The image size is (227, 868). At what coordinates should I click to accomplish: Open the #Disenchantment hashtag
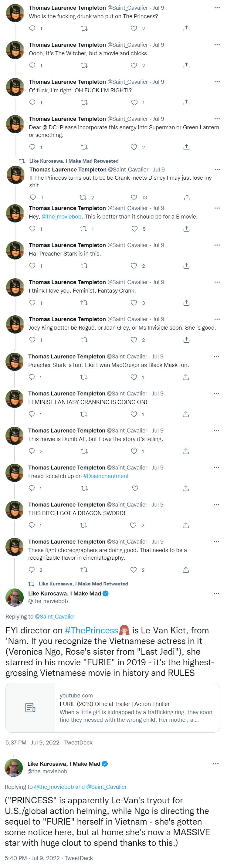106,476
